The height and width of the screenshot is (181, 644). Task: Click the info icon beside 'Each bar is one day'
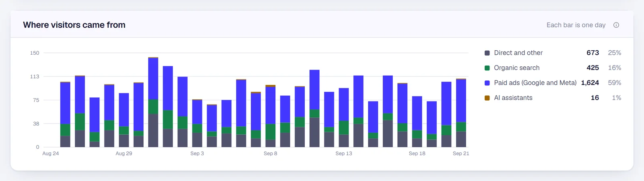tap(616, 25)
